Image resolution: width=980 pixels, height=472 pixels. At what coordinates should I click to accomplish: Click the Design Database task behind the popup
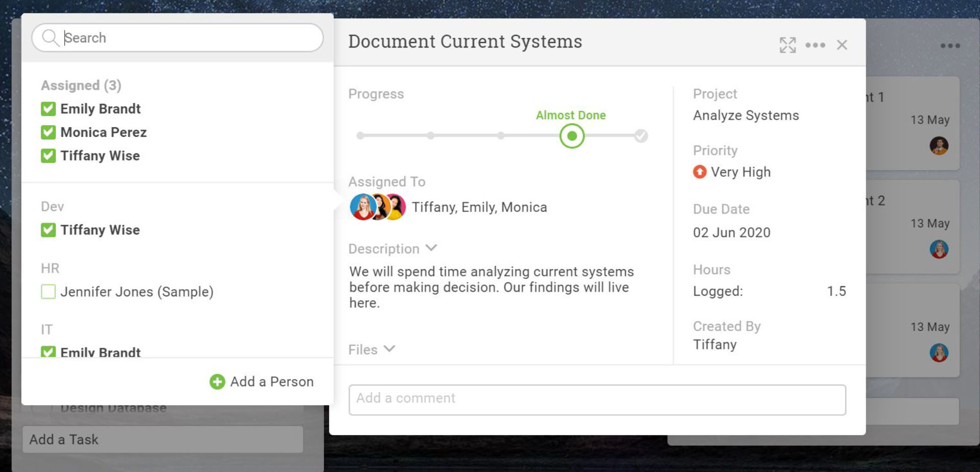113,408
